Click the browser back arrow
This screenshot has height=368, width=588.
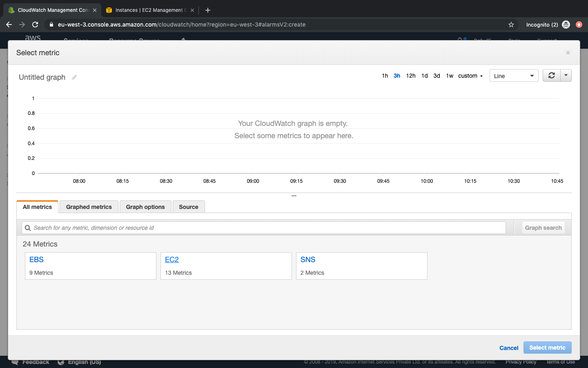9,25
